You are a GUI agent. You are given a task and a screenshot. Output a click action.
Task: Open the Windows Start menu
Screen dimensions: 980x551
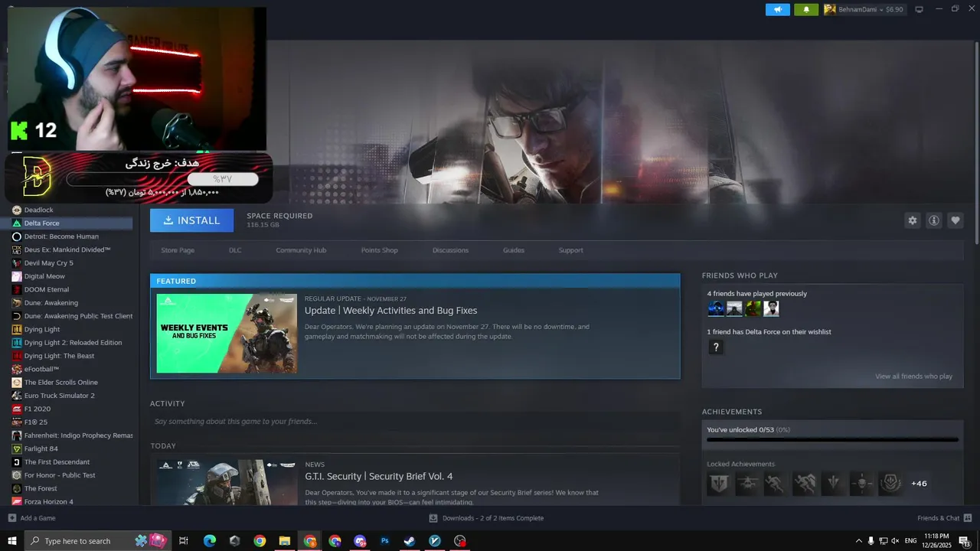[11, 541]
